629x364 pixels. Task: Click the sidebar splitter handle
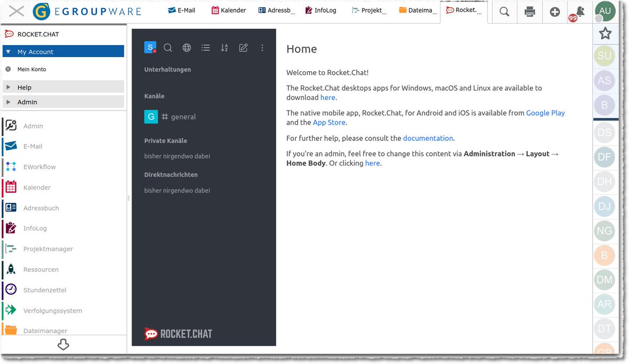tap(128, 197)
